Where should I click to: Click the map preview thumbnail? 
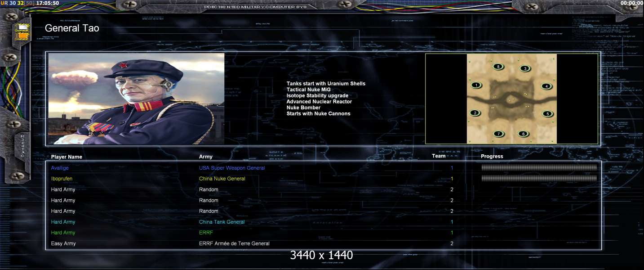point(512,99)
